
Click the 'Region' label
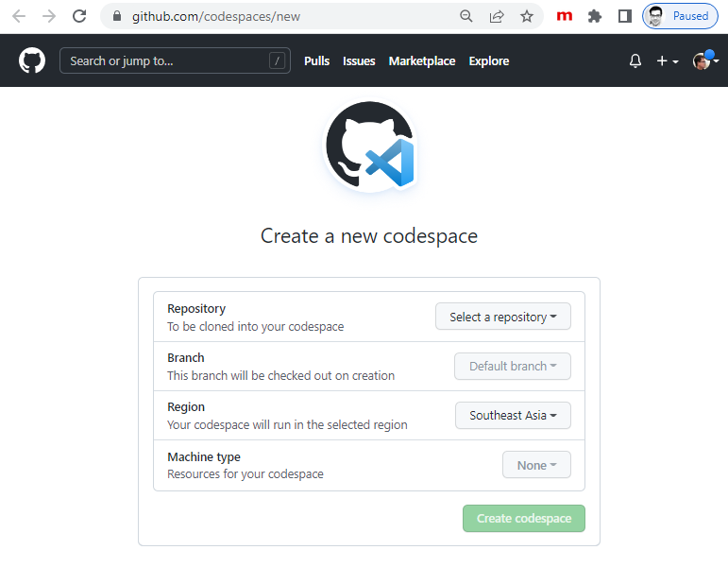tap(186, 407)
